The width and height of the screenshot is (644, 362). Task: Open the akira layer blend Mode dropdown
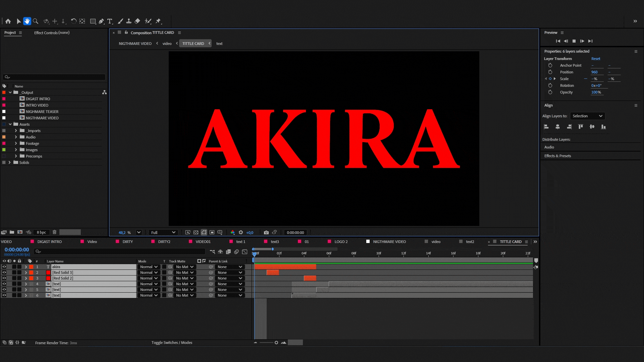coord(149,267)
